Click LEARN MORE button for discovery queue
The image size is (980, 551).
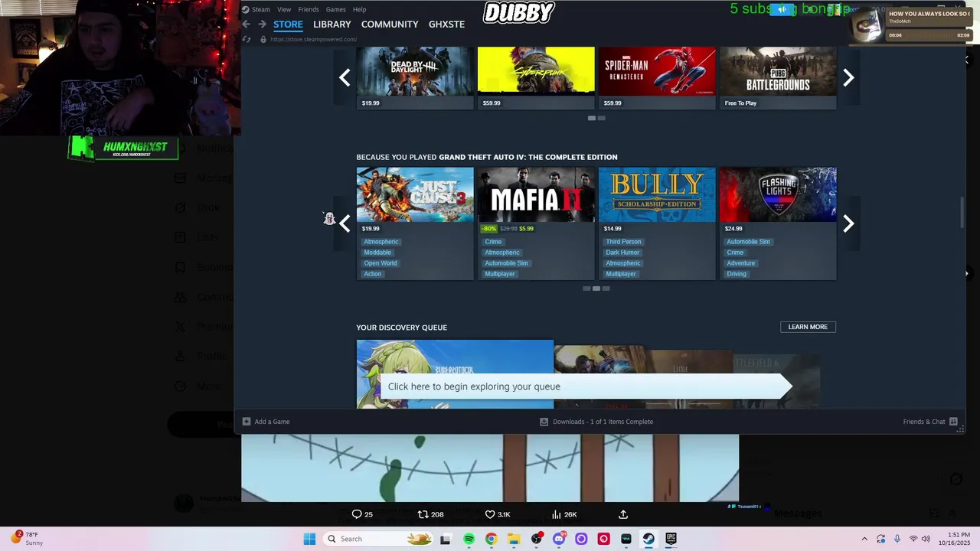808,327
